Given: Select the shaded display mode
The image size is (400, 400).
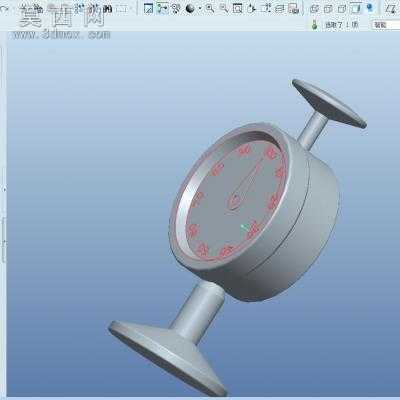Looking at the screenshot, I should [x=356, y=9].
